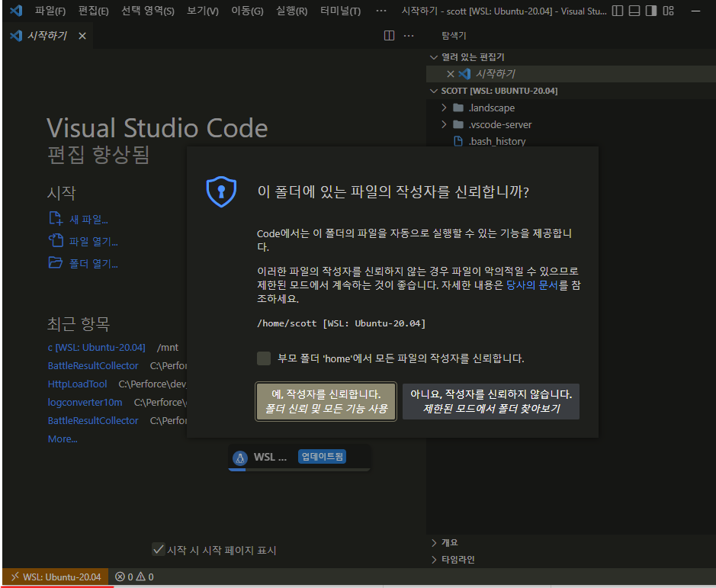This screenshot has height=588, width=716.
Task: Click 아니요, 작성자를 신뢰하지 않습니다 button
Action: pos(491,401)
